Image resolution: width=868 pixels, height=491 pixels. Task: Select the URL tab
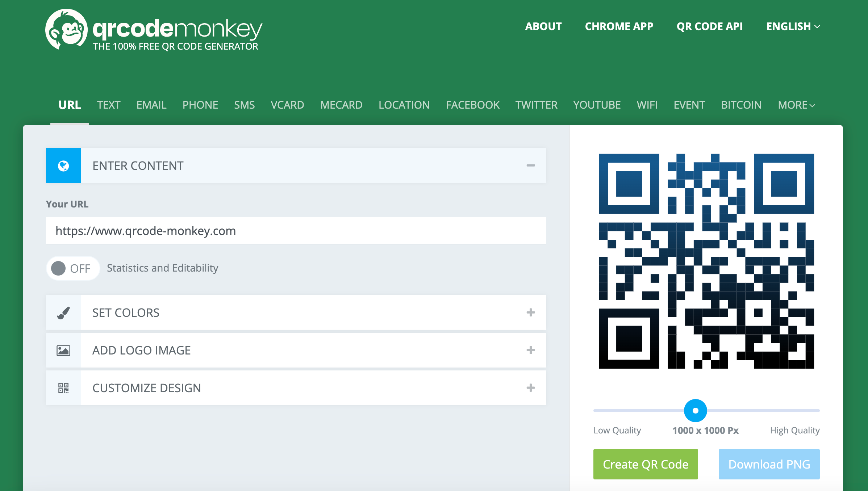70,105
